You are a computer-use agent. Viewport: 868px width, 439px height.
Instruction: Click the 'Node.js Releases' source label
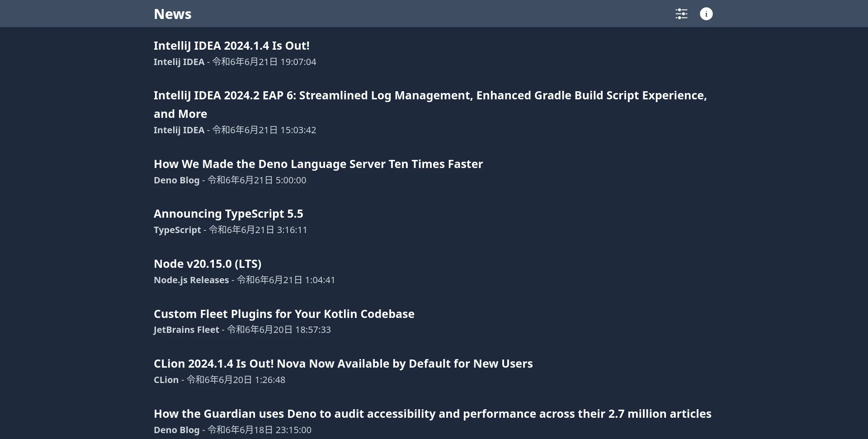(191, 280)
